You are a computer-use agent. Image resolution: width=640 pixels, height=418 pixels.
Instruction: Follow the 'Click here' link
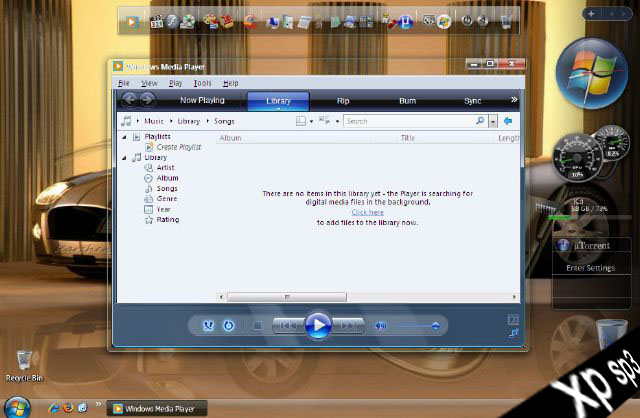[x=368, y=212]
